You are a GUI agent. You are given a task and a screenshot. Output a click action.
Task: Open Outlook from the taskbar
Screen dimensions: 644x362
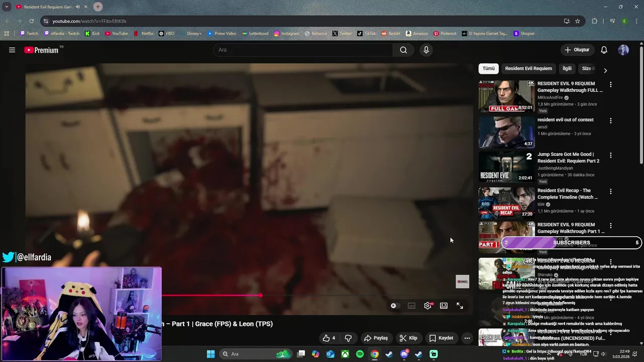[331, 354]
